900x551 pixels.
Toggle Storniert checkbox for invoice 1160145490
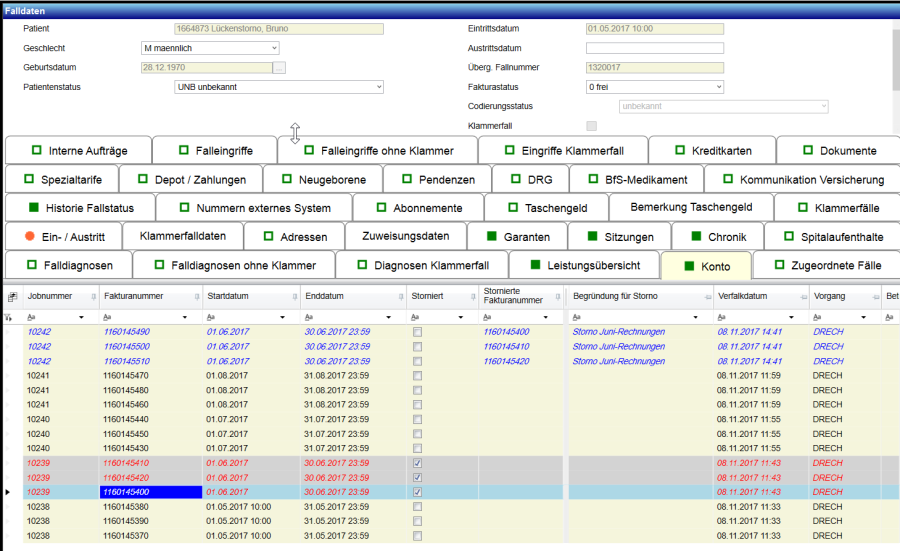click(x=417, y=331)
